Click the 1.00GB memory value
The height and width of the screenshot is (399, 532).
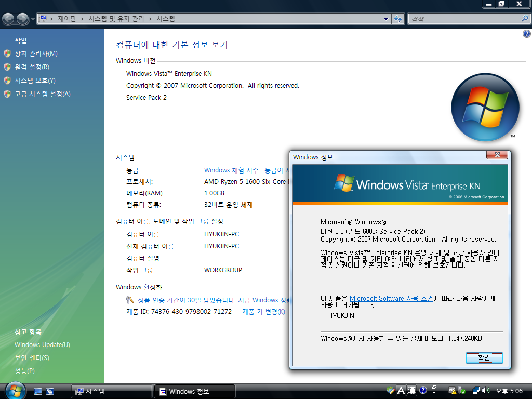pos(214,193)
